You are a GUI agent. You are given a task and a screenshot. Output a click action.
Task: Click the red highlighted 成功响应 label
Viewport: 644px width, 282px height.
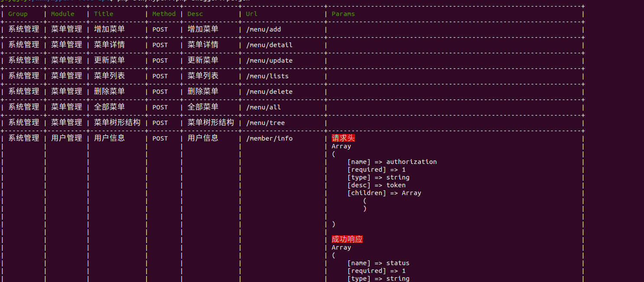[347, 239]
